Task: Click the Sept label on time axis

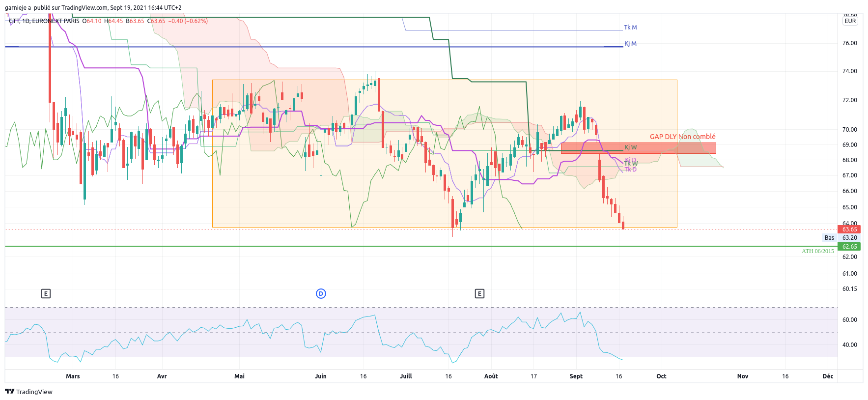Action: 576,376
